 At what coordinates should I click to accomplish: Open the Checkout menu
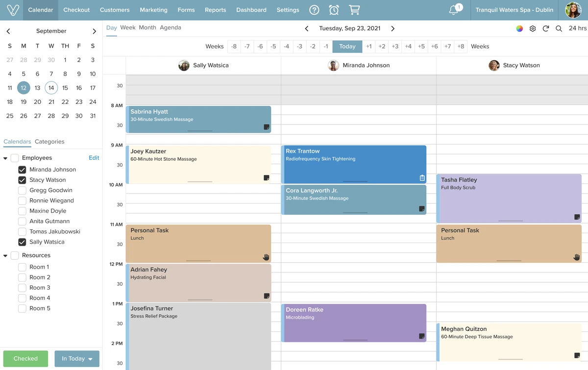click(76, 10)
